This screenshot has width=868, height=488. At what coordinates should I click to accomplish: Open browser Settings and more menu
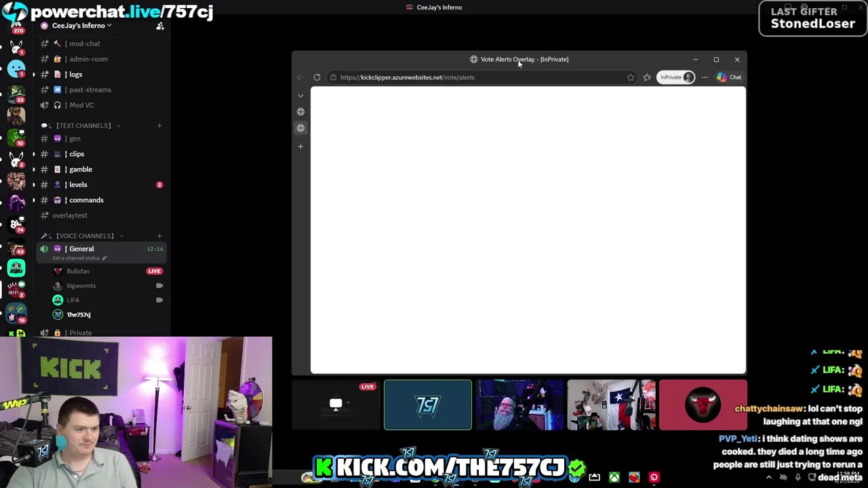click(705, 77)
